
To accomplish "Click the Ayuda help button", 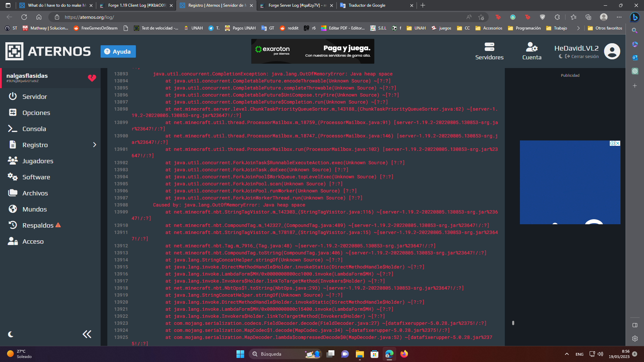I will [x=118, y=51].
